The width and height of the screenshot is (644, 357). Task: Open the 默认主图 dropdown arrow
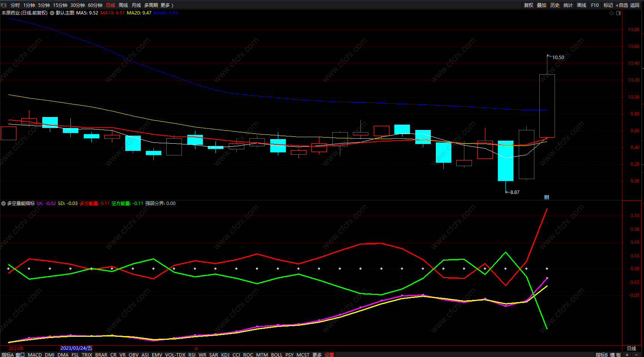coord(52,13)
